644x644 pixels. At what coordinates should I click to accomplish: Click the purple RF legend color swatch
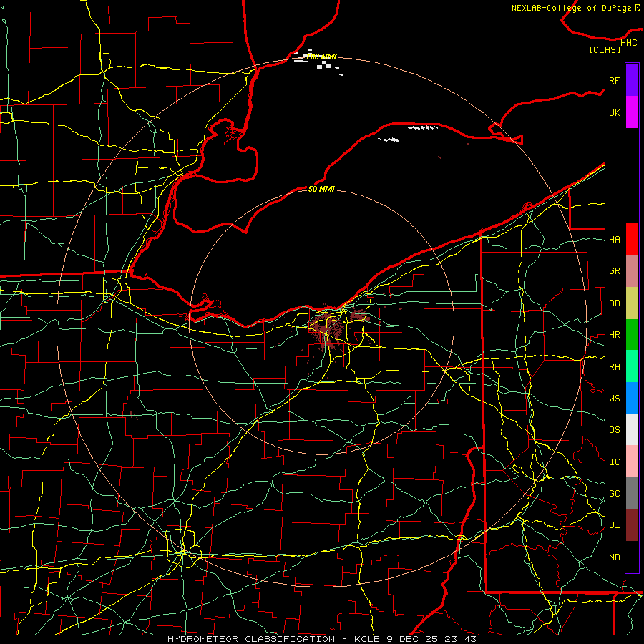632,80
